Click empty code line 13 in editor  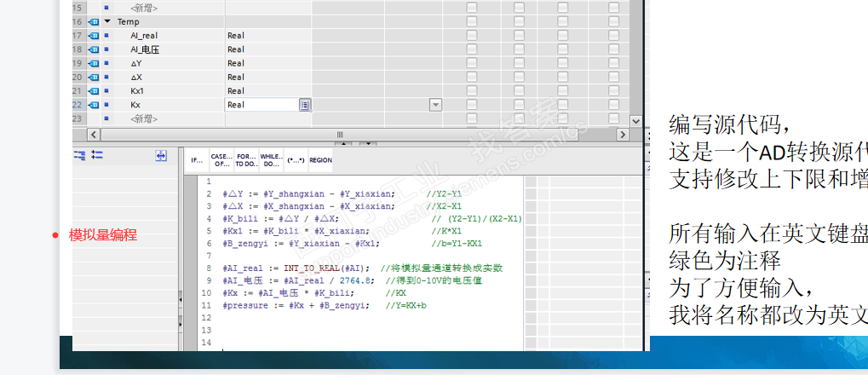(359, 330)
